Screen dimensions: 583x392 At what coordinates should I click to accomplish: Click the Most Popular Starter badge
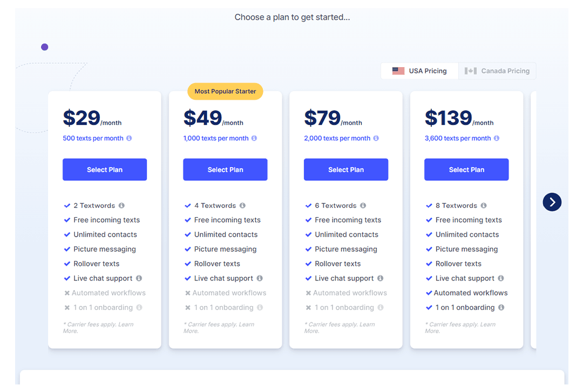point(225,91)
